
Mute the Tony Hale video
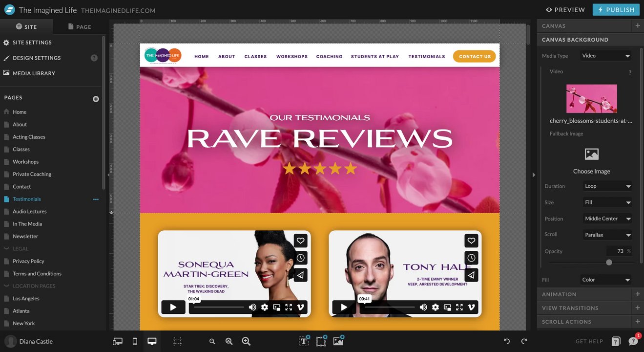coord(423,307)
